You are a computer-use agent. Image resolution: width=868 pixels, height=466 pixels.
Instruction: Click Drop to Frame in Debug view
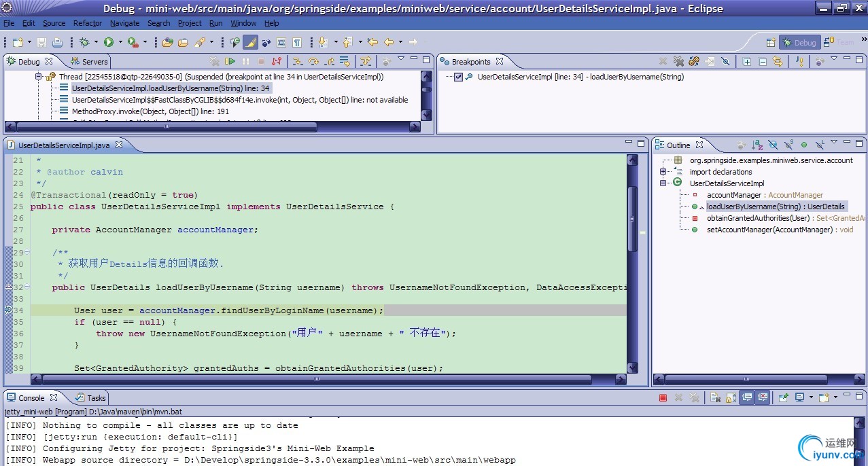[x=345, y=61]
